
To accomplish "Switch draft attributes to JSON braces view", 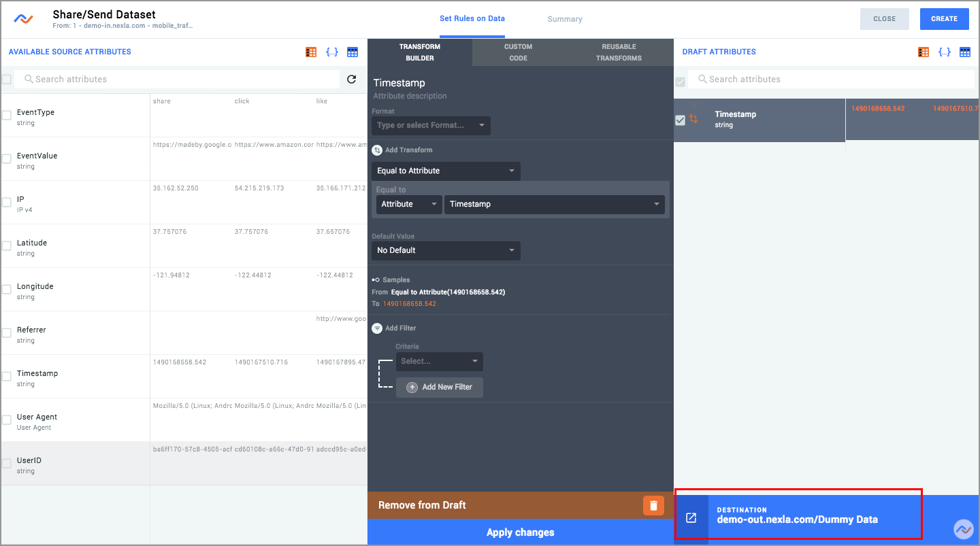I will 945,52.
